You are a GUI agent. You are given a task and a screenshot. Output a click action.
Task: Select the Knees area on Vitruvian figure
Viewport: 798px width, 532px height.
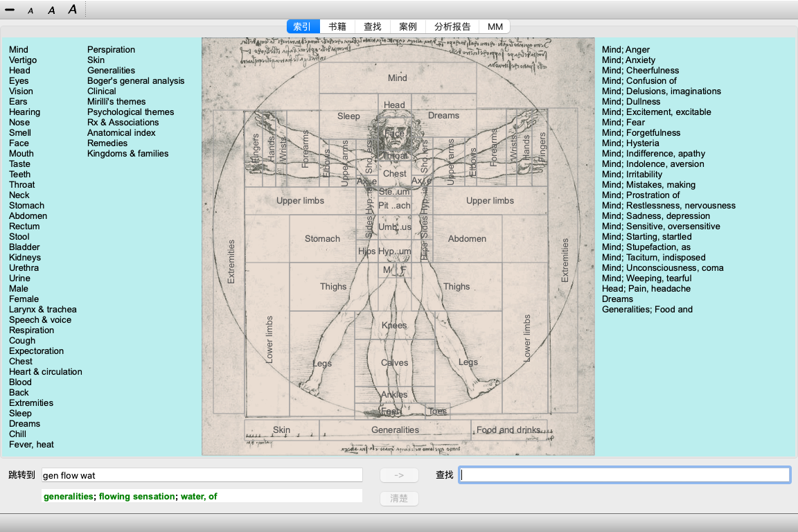(394, 326)
